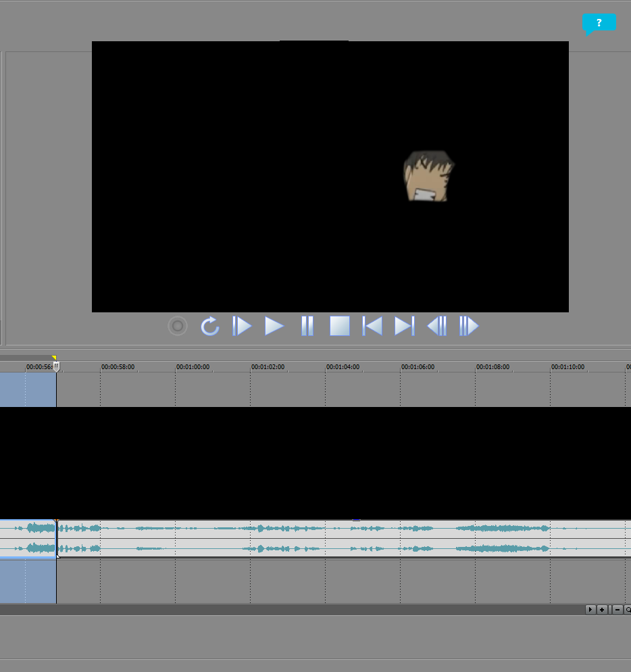Screen dimensions: 631x672
Task: Select the magnifier zoom tool icon
Action: coord(628,610)
